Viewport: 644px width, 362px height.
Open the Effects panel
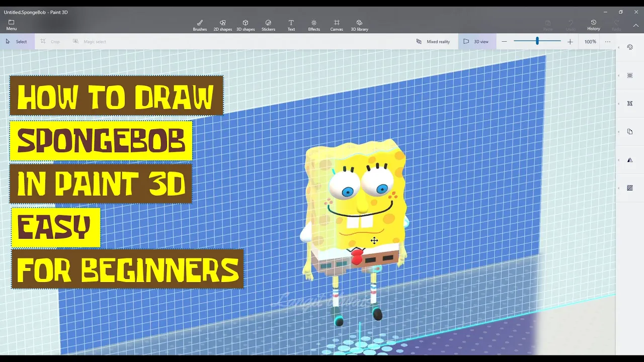tap(314, 25)
